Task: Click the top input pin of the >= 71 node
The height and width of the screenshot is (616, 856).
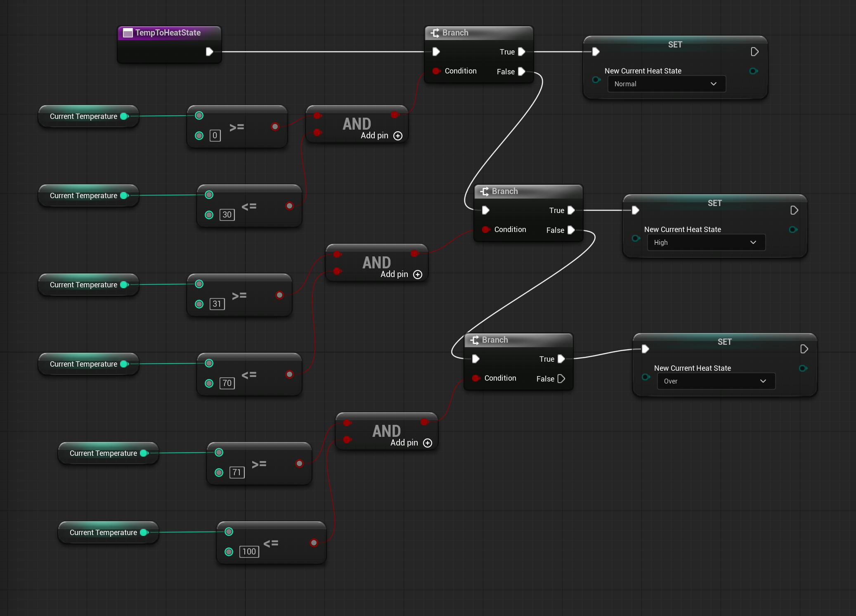Action: tap(219, 453)
